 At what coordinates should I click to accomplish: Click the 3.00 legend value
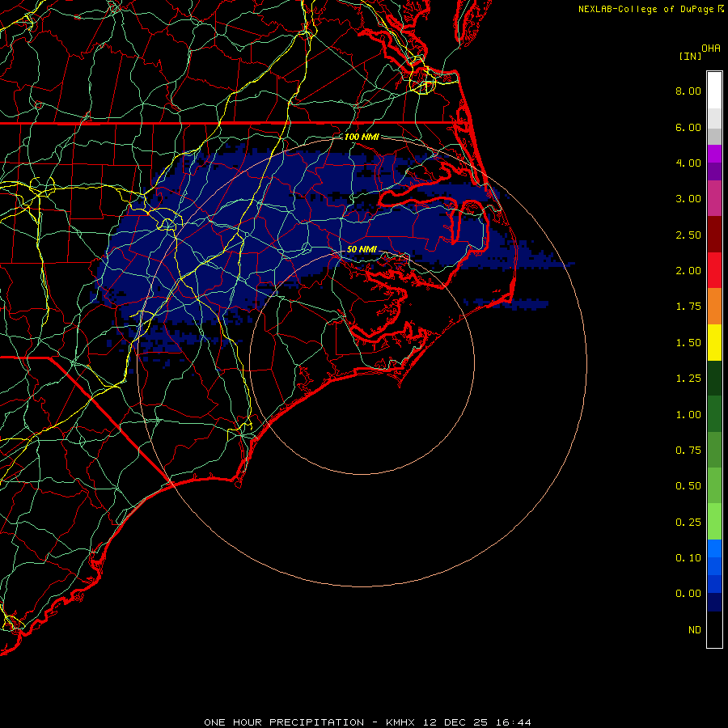click(688, 199)
